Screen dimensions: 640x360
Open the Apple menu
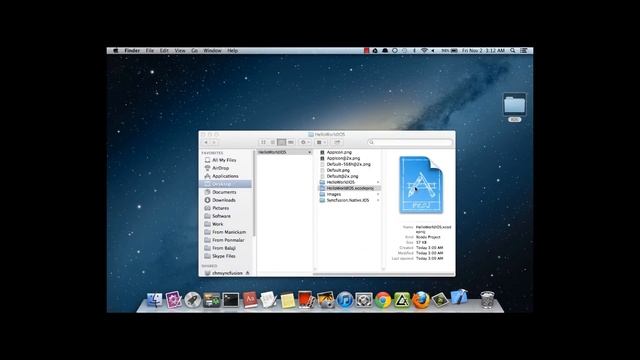tap(116, 51)
